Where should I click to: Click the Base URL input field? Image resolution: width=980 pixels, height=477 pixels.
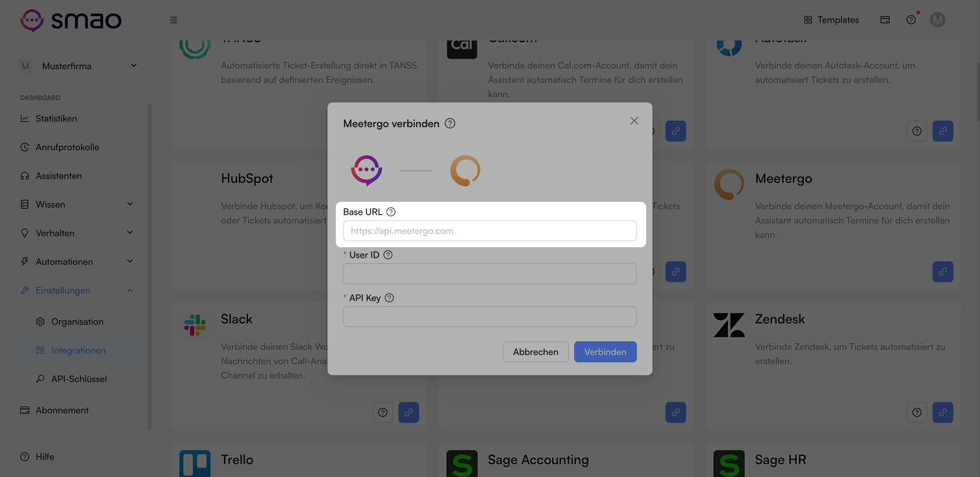click(x=490, y=231)
